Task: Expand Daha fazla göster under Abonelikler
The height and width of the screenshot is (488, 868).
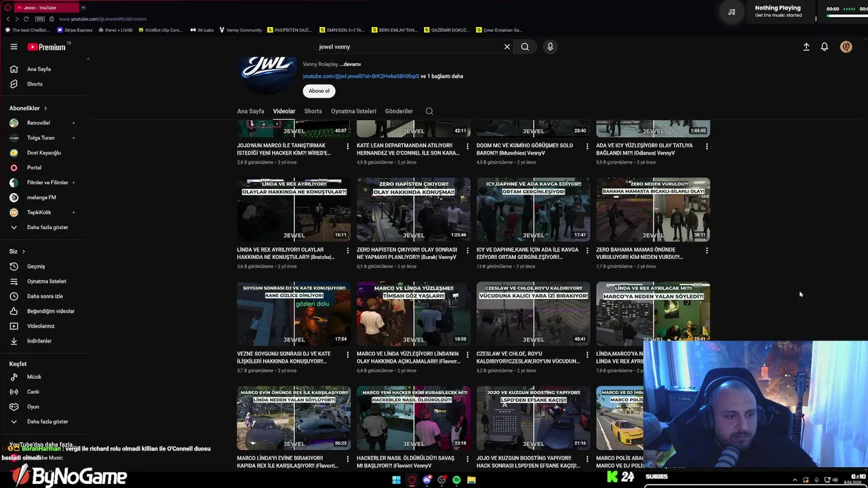Action: pos(45,227)
